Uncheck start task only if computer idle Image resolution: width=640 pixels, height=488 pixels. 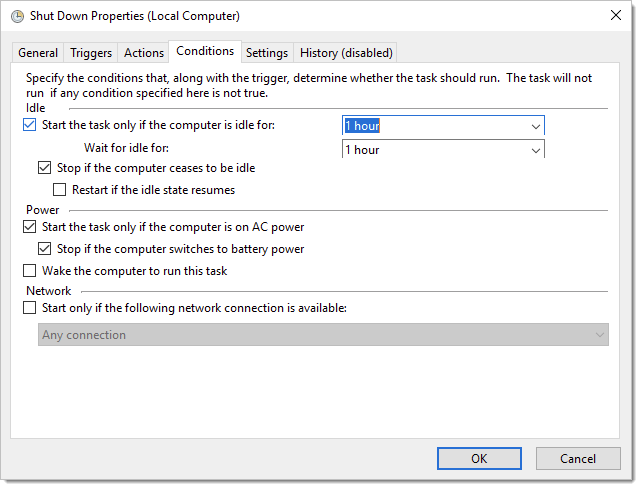point(29,126)
